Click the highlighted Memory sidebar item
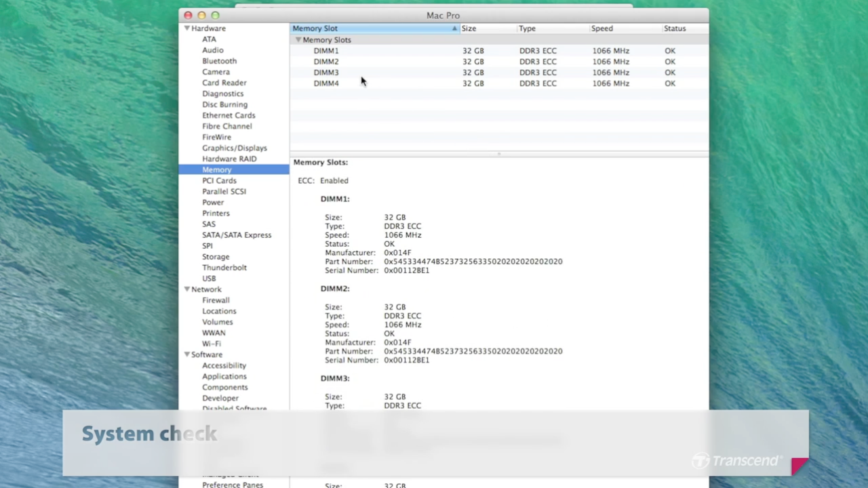This screenshot has height=488, width=868. click(234, 169)
